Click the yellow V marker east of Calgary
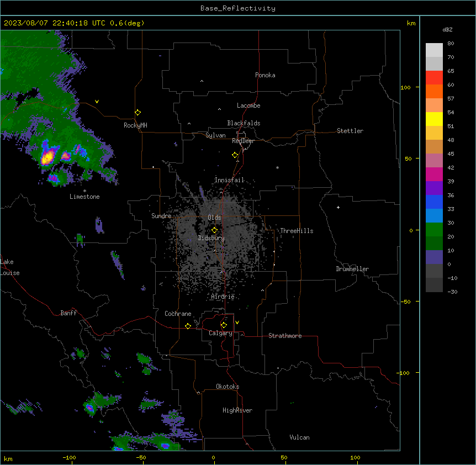The image size is (476, 465). coord(237,323)
